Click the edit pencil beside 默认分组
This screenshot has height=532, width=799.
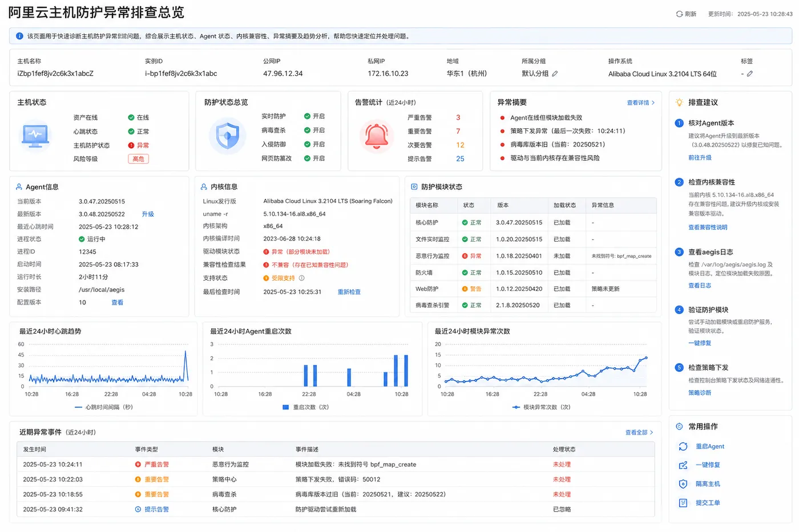555,74
